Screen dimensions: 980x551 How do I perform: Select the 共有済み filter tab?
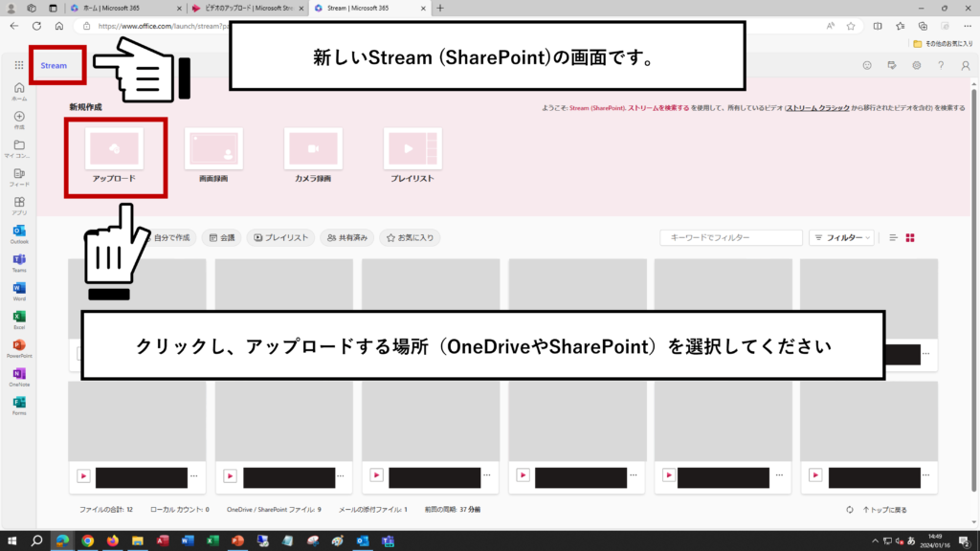click(347, 237)
